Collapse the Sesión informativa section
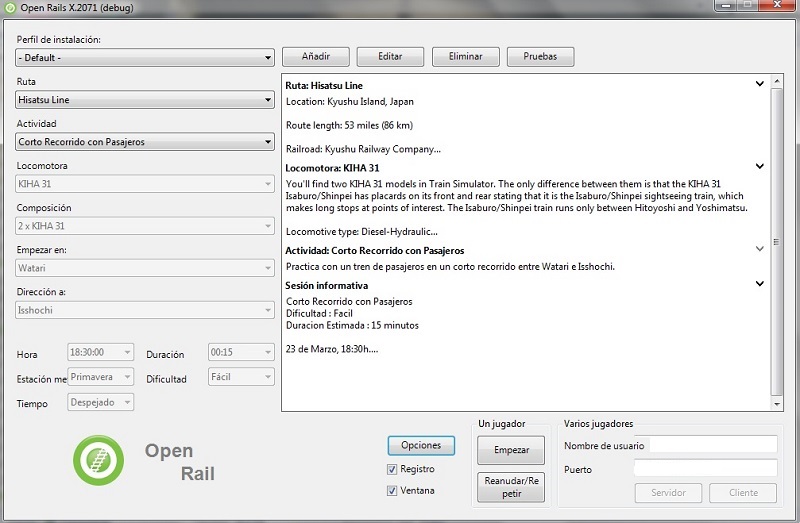800x523 pixels. coord(760,284)
